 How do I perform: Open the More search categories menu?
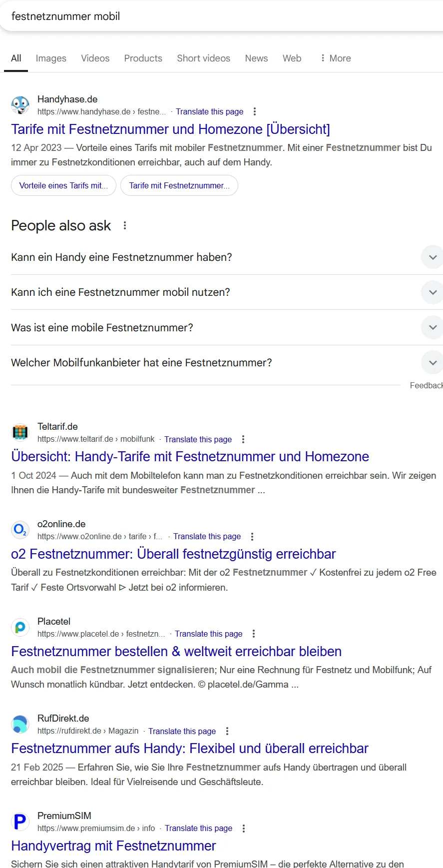pos(336,58)
